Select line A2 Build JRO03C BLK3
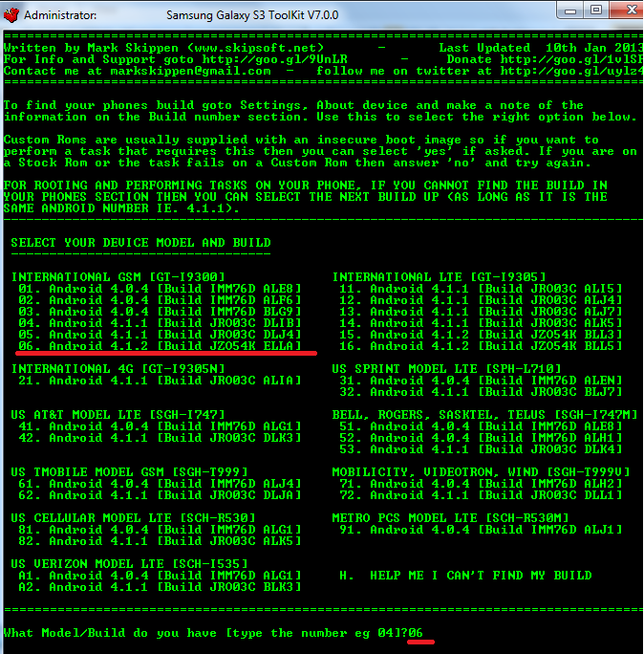This screenshot has width=644, height=654. tap(160, 587)
